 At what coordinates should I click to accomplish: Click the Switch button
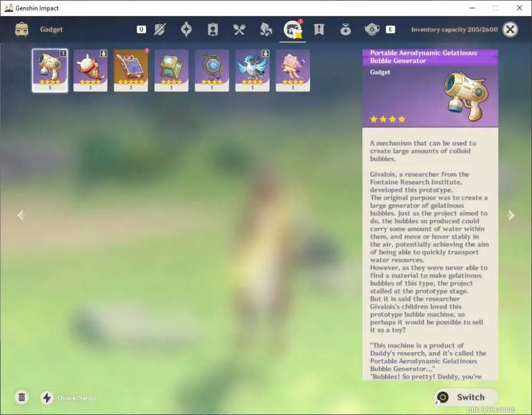click(466, 397)
